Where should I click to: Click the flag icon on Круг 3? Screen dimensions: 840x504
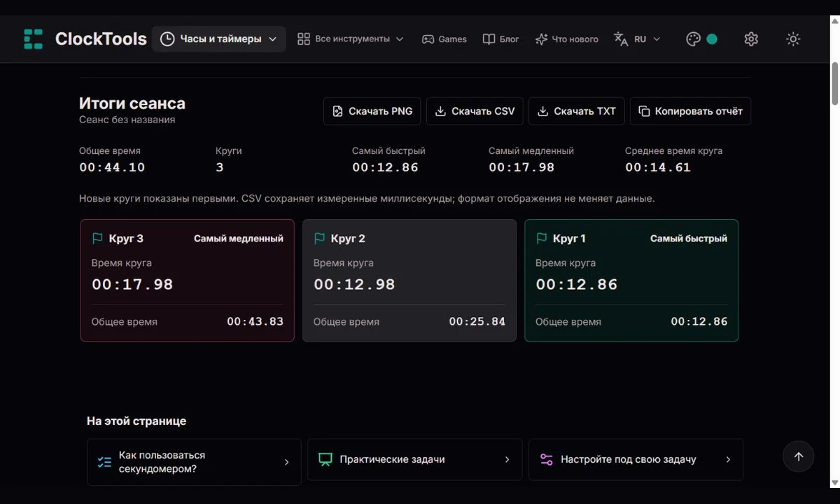pyautogui.click(x=97, y=239)
